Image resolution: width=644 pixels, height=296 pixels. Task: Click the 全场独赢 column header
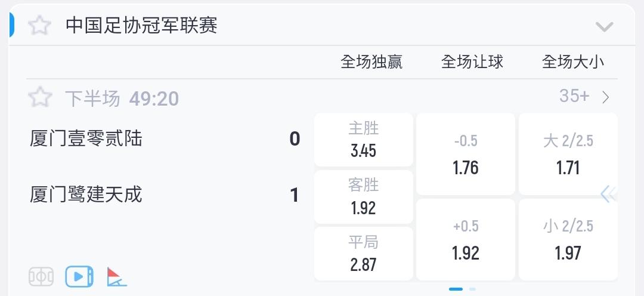tap(371, 62)
